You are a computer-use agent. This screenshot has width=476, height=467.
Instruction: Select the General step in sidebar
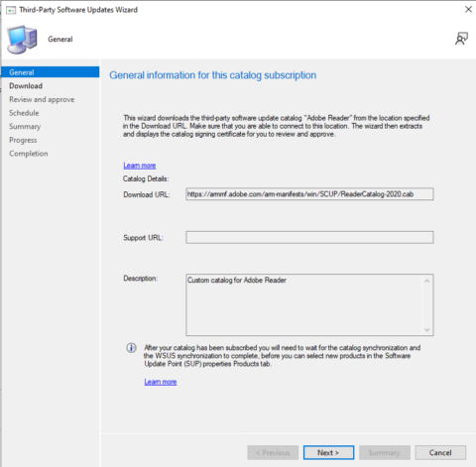(x=51, y=72)
